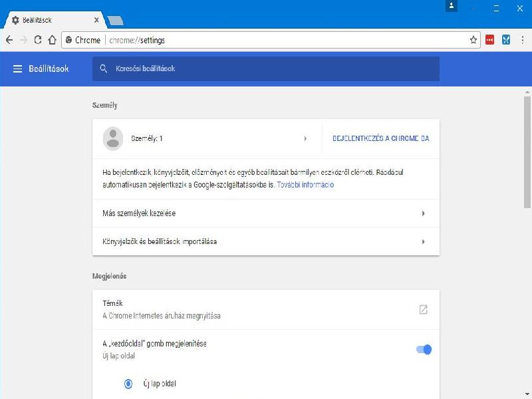Image resolution: width=532 pixels, height=399 pixels.
Task: Expand the Személy: 1 row arrow
Action: 305,138
